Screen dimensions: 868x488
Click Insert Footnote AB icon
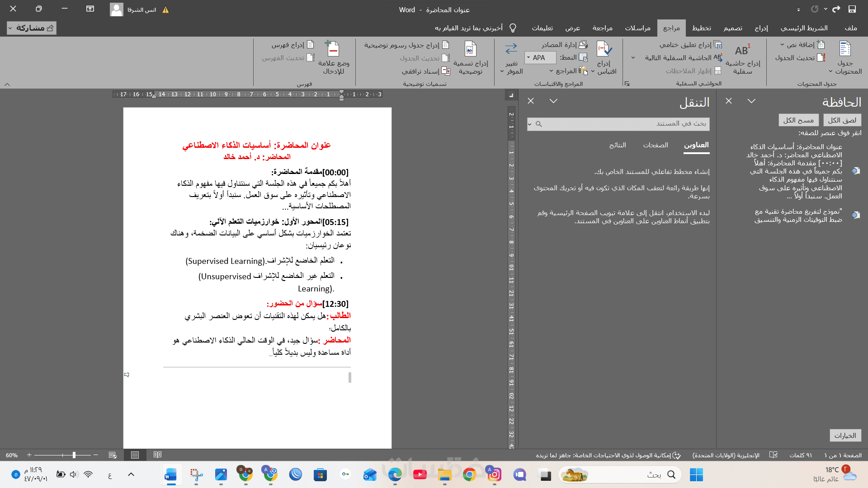[742, 50]
